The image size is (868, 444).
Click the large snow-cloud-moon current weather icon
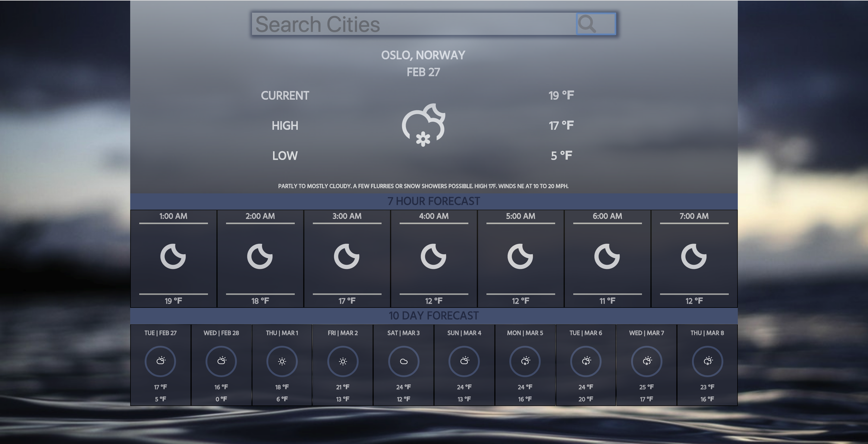423,125
